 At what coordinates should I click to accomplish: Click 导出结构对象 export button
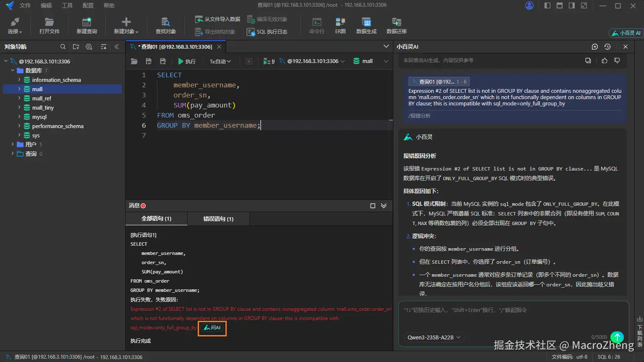click(215, 32)
